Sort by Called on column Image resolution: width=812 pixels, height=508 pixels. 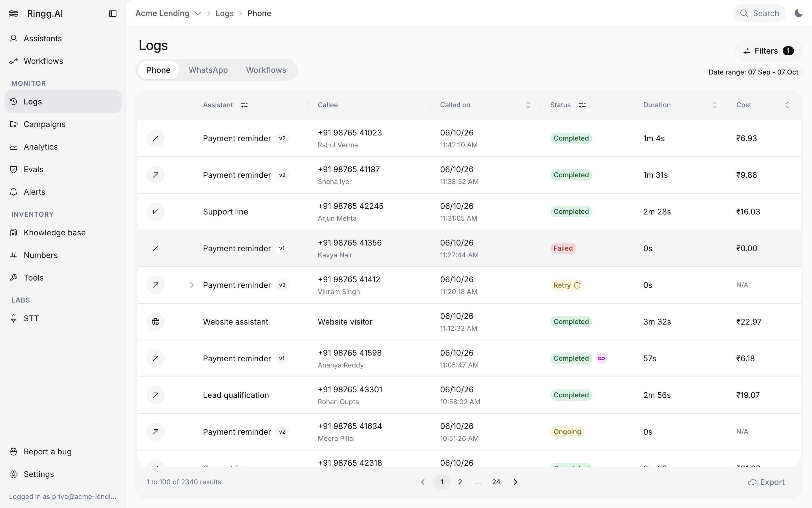(x=528, y=105)
